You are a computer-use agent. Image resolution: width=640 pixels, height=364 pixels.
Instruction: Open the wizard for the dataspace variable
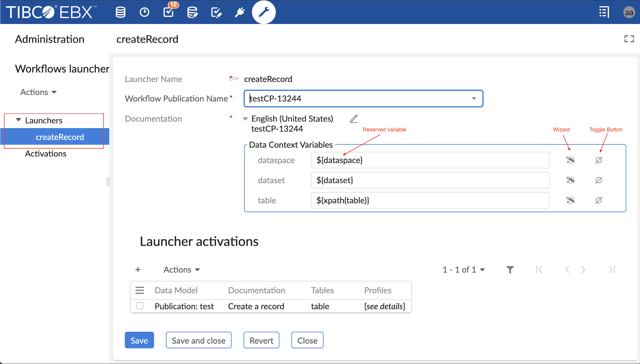(570, 160)
